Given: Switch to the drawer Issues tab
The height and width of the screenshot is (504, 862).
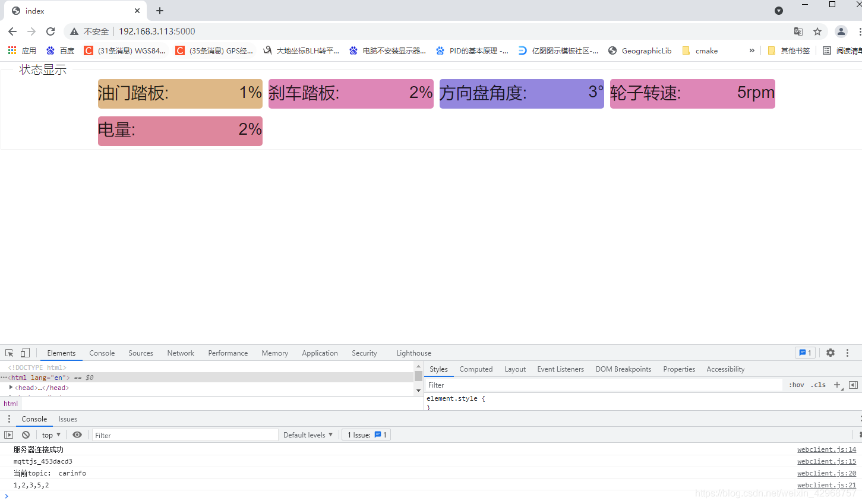Looking at the screenshot, I should click(x=68, y=419).
